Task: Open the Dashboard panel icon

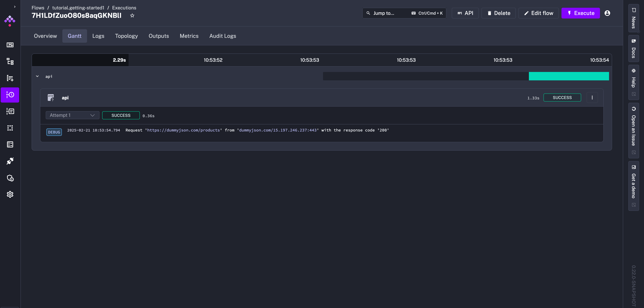Action: (x=10, y=45)
